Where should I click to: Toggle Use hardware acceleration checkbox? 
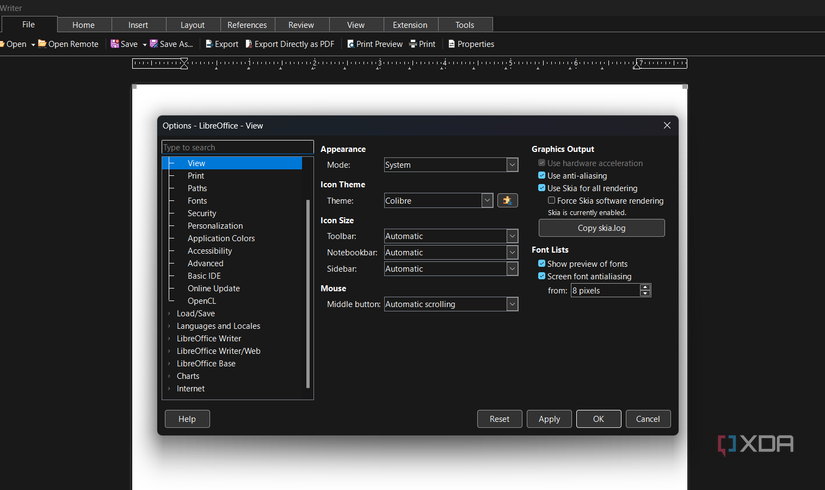(x=541, y=163)
